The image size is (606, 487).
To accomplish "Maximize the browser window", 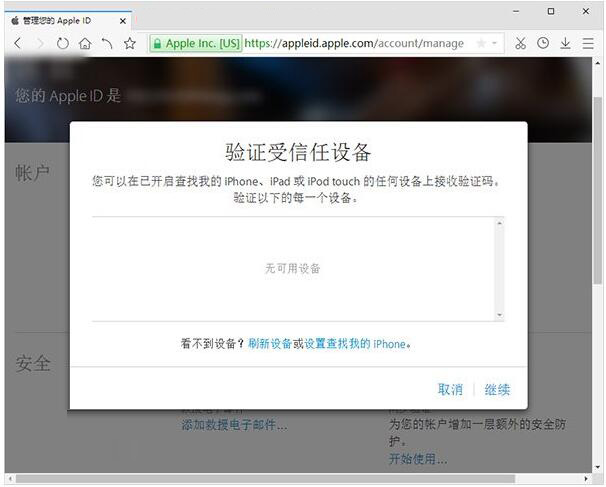I will (551, 11).
